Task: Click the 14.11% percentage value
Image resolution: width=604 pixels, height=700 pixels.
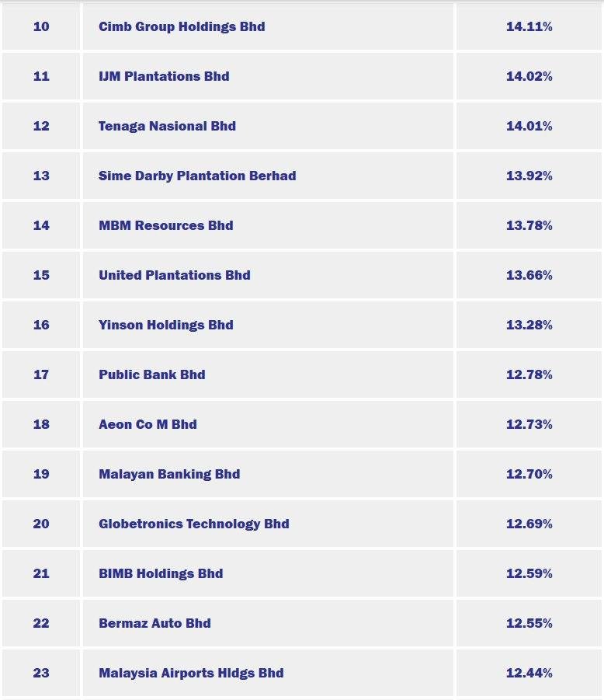Action: [x=529, y=26]
